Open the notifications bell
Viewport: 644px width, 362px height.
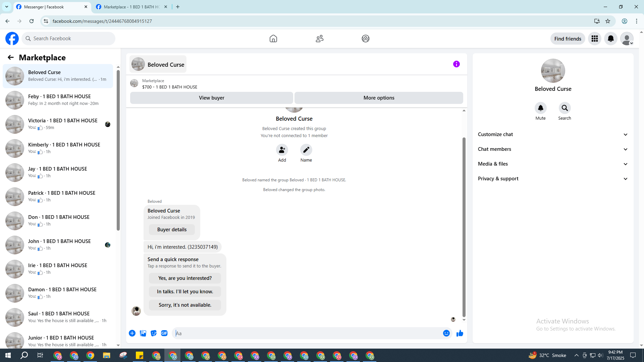611,39
